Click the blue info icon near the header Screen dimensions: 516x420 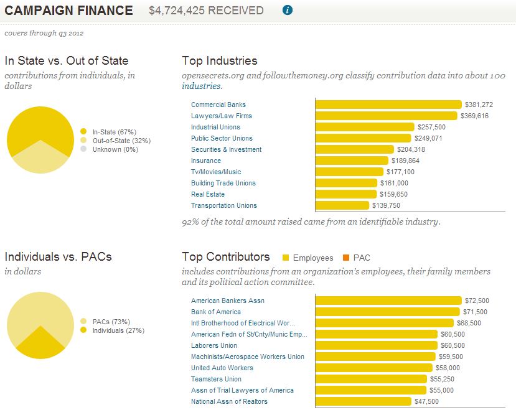[x=287, y=11]
